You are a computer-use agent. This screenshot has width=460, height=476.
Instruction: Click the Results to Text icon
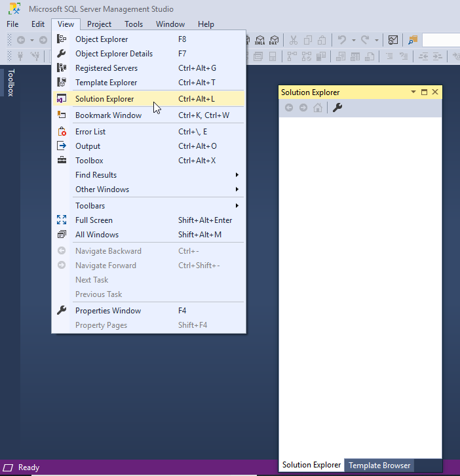click(341, 56)
